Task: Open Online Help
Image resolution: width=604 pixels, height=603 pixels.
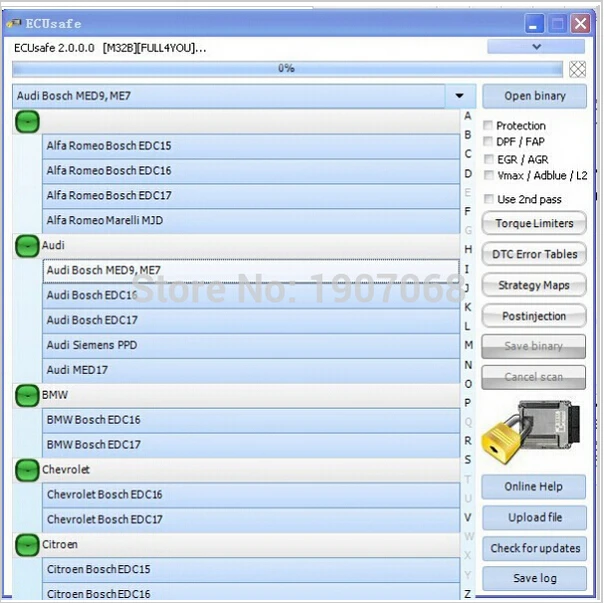Action: click(534, 487)
